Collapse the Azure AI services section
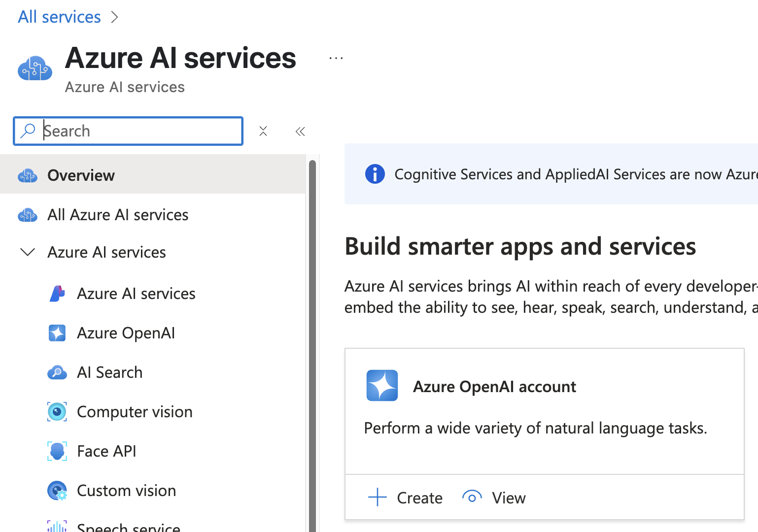The height and width of the screenshot is (532, 758). pos(28,252)
